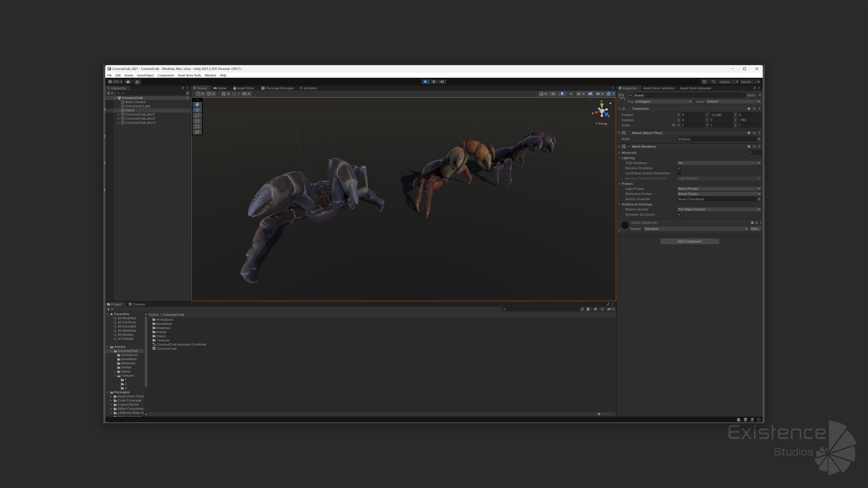Screen dimensions: 868x488
Task: Toggle the Stand object active checkbox
Action: [630, 95]
